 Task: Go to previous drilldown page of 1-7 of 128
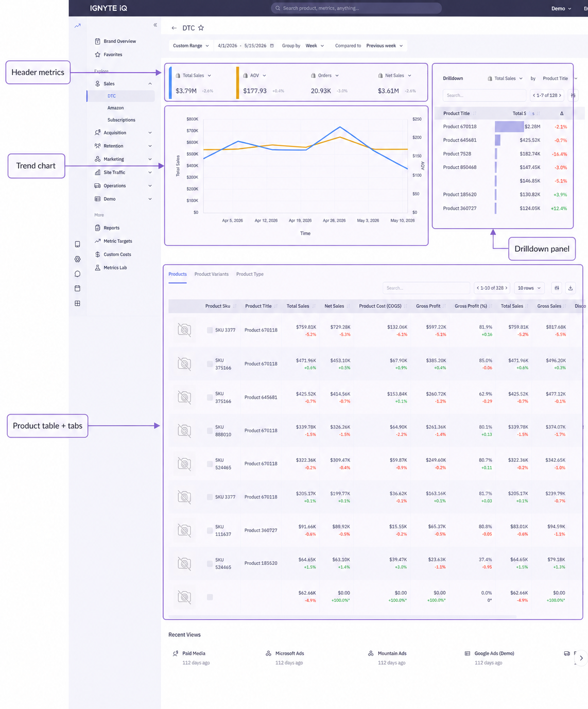534,95
